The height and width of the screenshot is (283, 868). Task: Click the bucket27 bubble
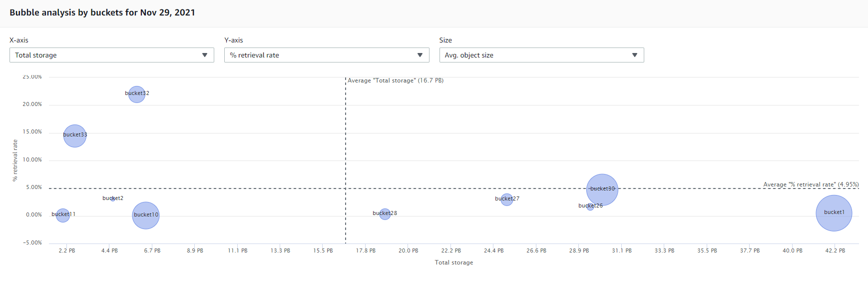(507, 199)
